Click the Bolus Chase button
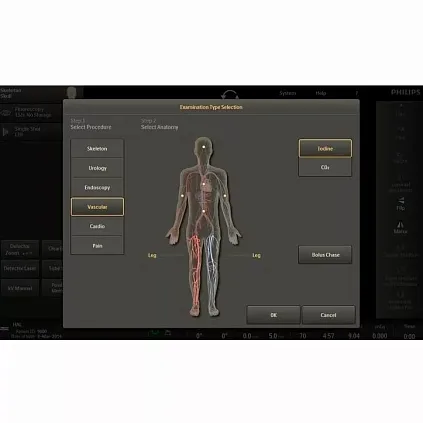Image resolution: width=423 pixels, height=423 pixels. click(x=325, y=255)
